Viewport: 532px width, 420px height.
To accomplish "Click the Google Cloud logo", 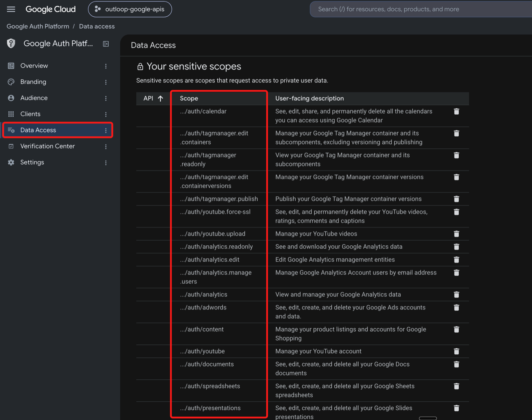I will pos(51,9).
